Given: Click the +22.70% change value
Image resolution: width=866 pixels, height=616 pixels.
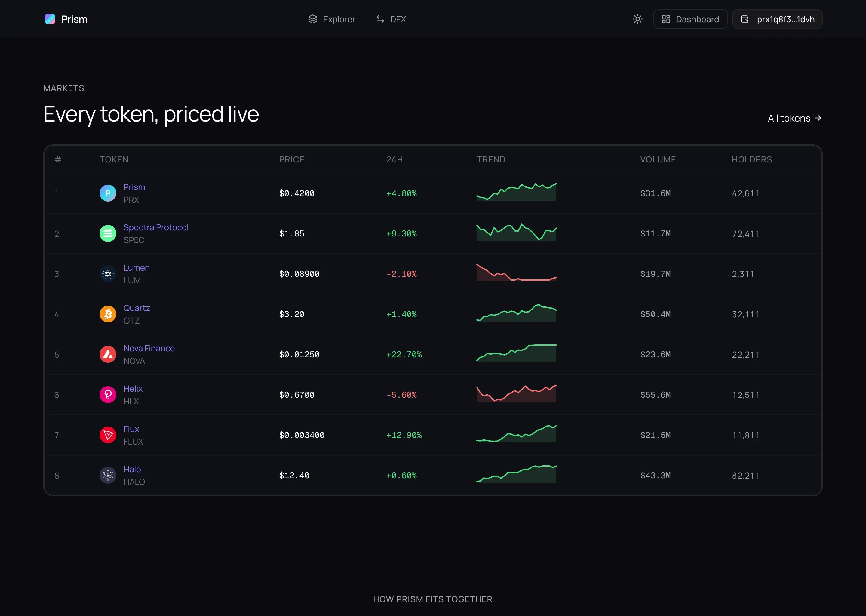Looking at the screenshot, I should click(404, 354).
